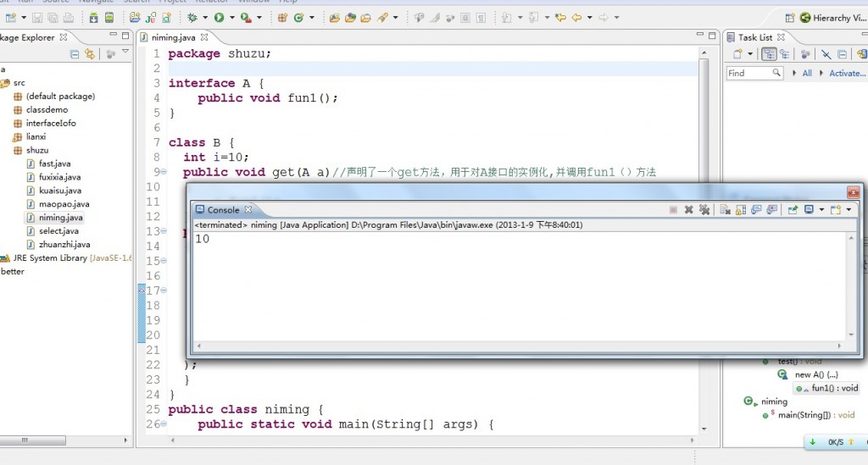Expand the Display Selected Console dropdown

[821, 210]
